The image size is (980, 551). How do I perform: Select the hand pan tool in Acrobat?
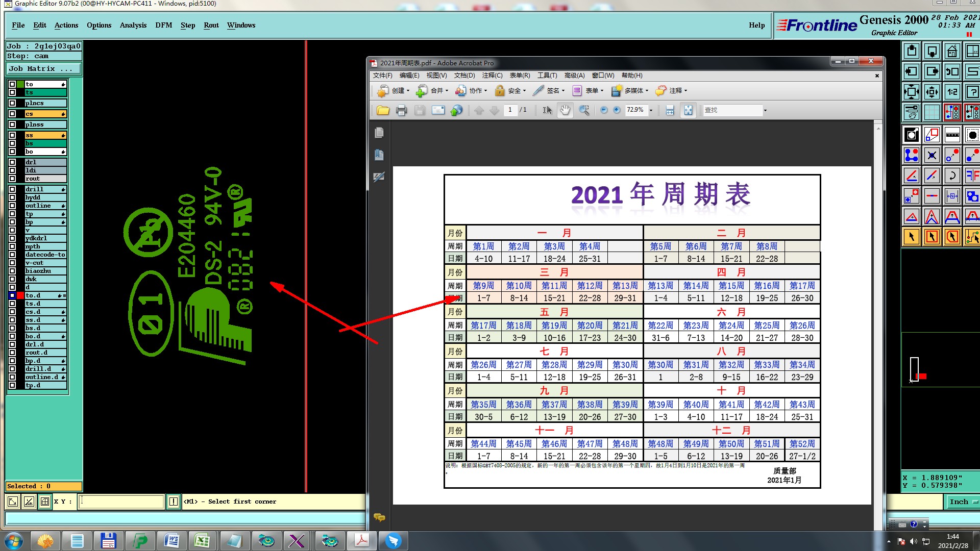tap(565, 110)
